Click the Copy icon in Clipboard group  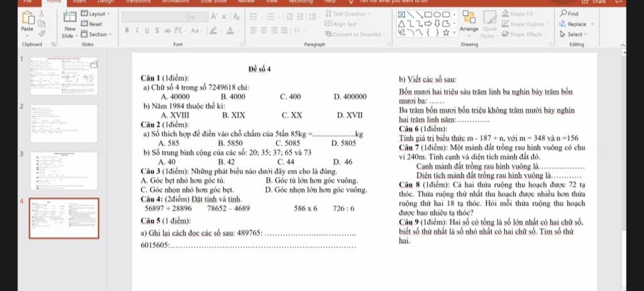[42, 24]
